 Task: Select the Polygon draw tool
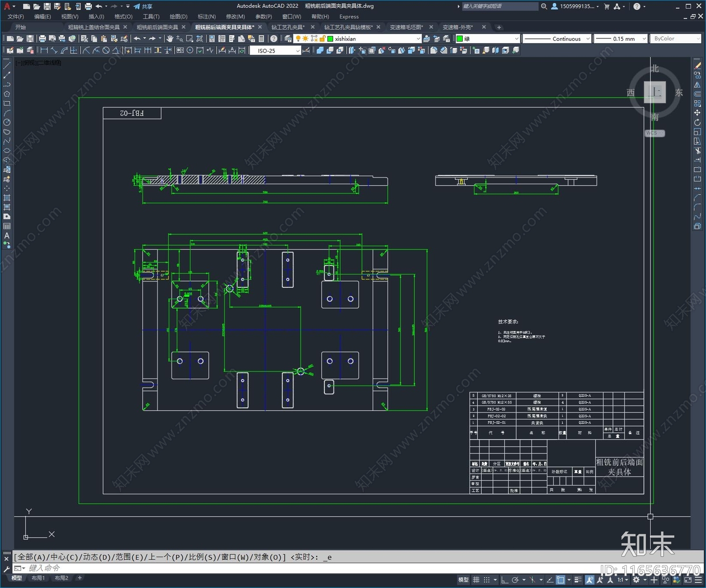(7, 94)
